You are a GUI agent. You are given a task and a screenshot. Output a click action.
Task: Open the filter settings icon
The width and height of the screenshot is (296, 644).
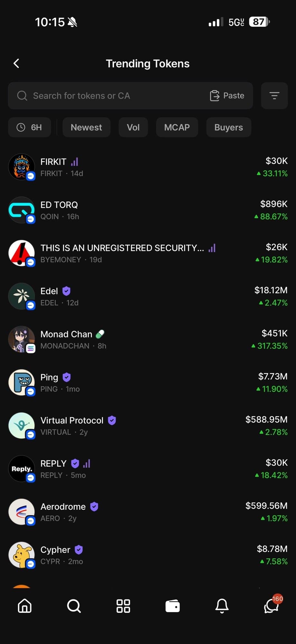(274, 96)
